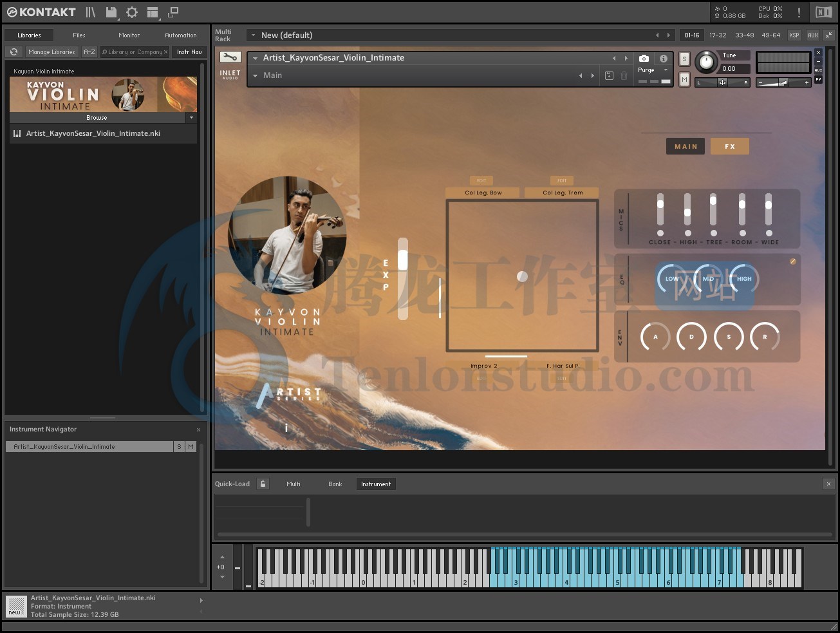This screenshot has width=840, height=633.
Task: Select the Col Leg. Bow articulation
Action: tap(483, 193)
